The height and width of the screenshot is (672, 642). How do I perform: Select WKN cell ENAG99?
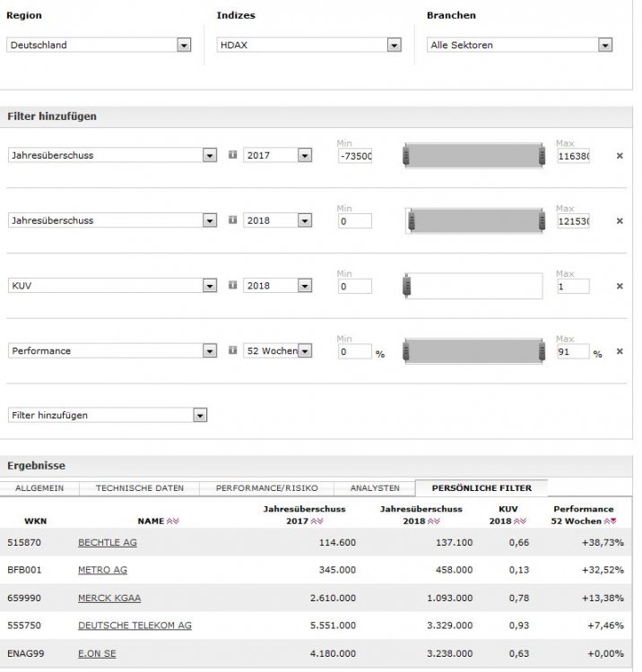(x=25, y=653)
